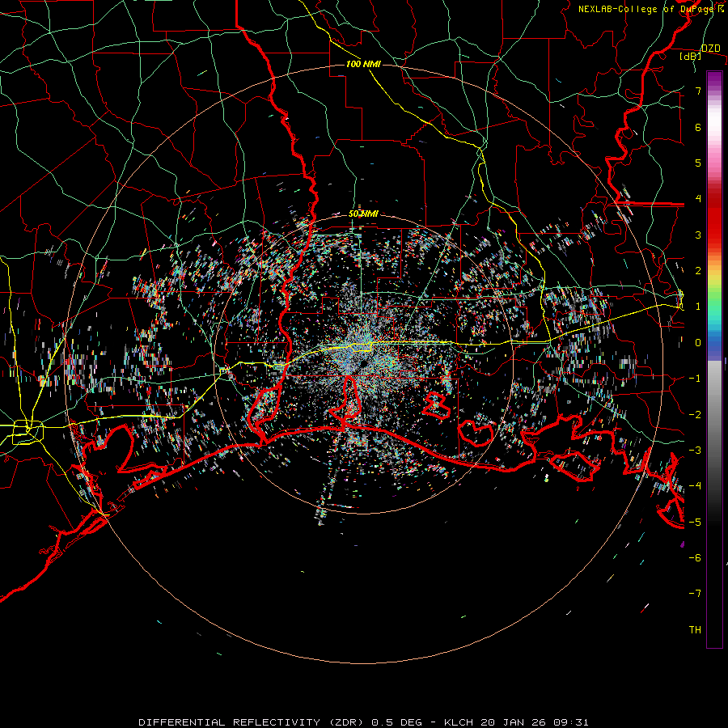Click the TH threshold label on the scale
Viewport: 728px width, 728px height.
(695, 630)
